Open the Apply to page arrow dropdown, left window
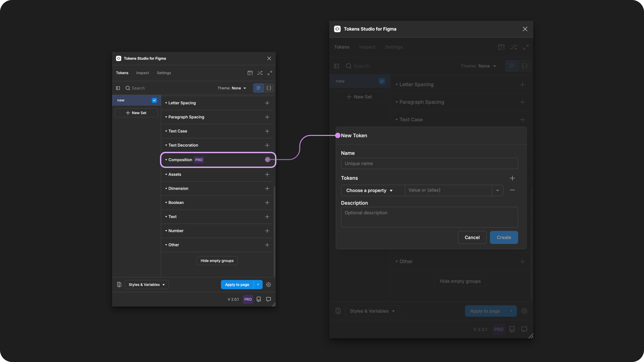 (258, 285)
